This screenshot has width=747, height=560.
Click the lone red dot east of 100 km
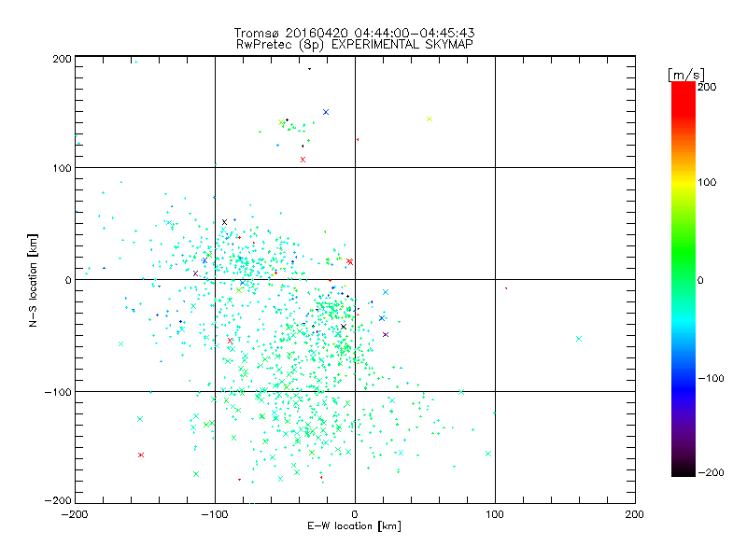click(506, 288)
